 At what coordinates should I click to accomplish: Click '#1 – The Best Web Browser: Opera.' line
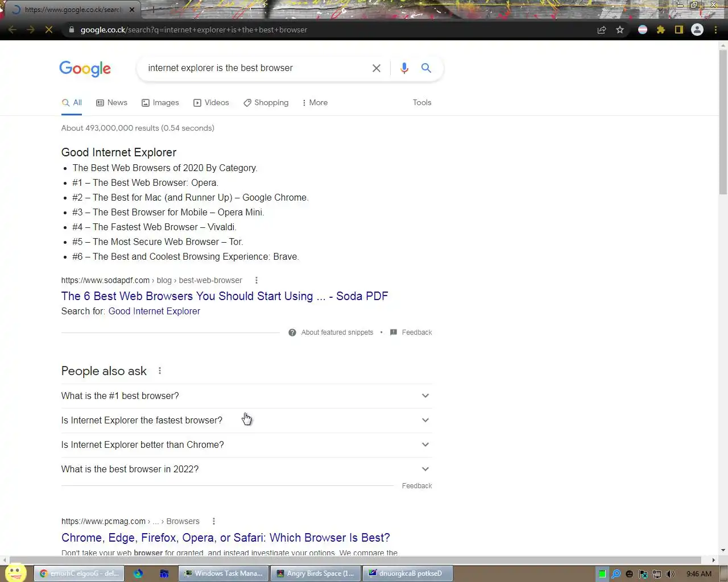click(146, 183)
